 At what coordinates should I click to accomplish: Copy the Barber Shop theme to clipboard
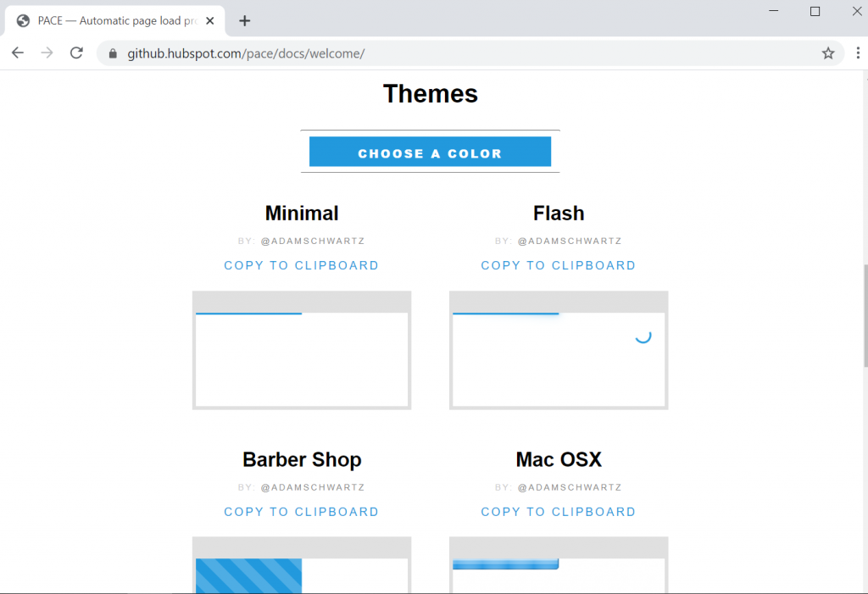tap(301, 512)
